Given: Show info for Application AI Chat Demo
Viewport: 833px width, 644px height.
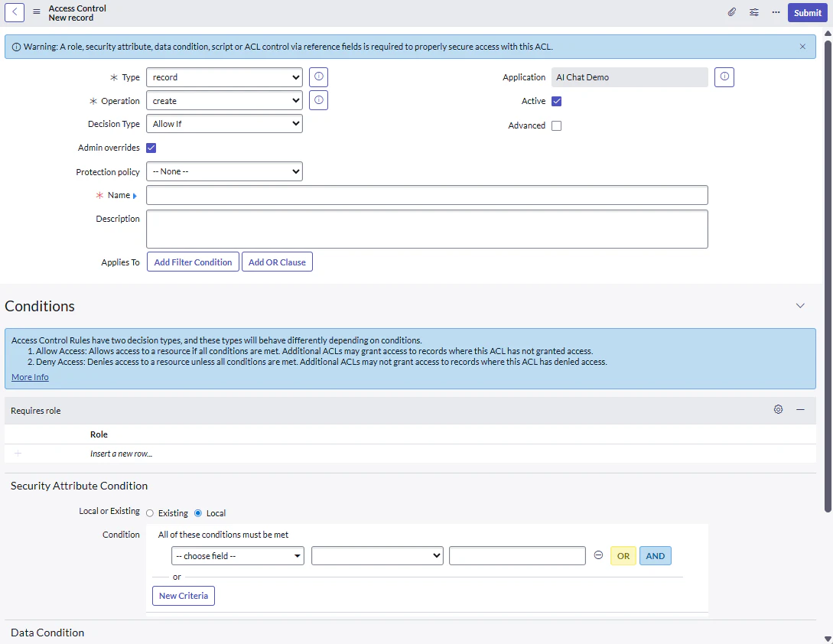Looking at the screenshot, I should pyautogui.click(x=724, y=76).
